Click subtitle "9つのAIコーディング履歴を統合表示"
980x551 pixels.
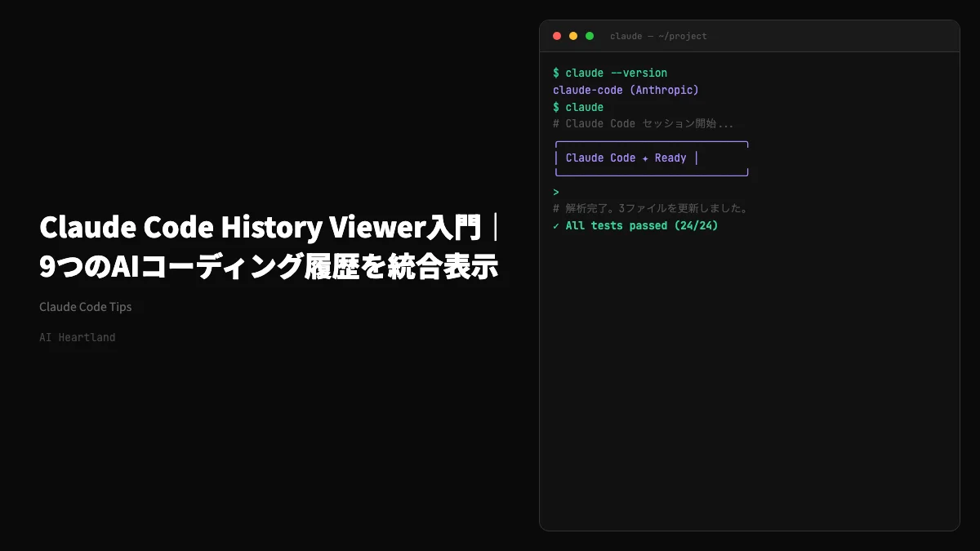[x=269, y=268]
